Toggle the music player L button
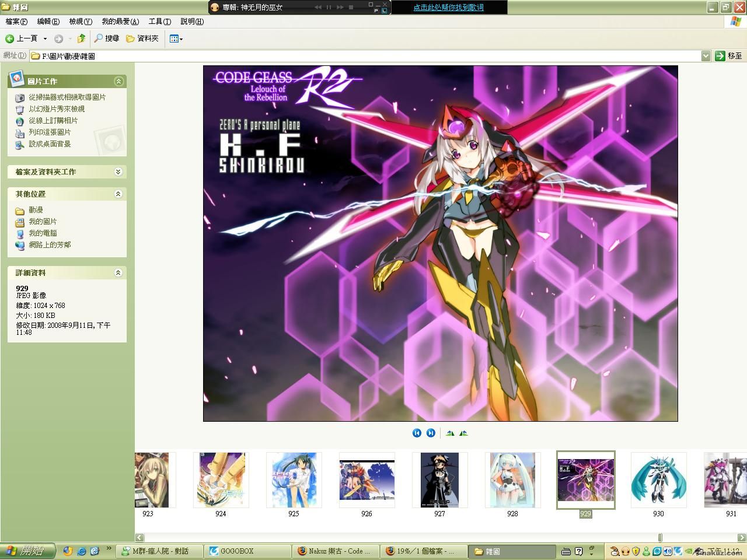 coord(385,10)
